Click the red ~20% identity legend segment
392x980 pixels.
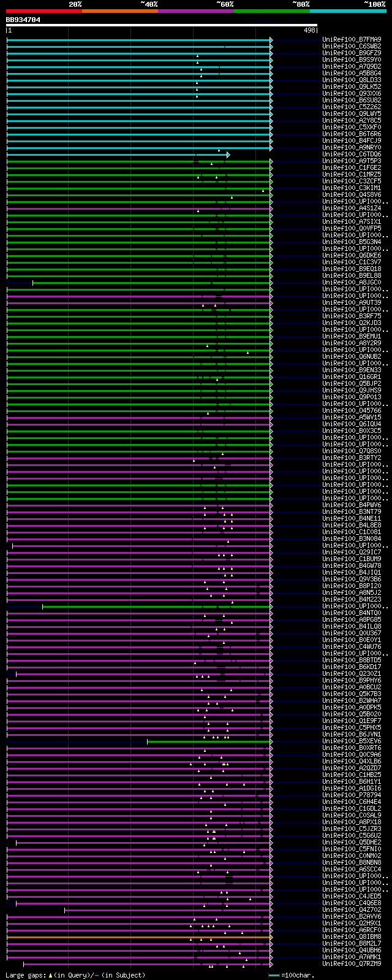44,11
